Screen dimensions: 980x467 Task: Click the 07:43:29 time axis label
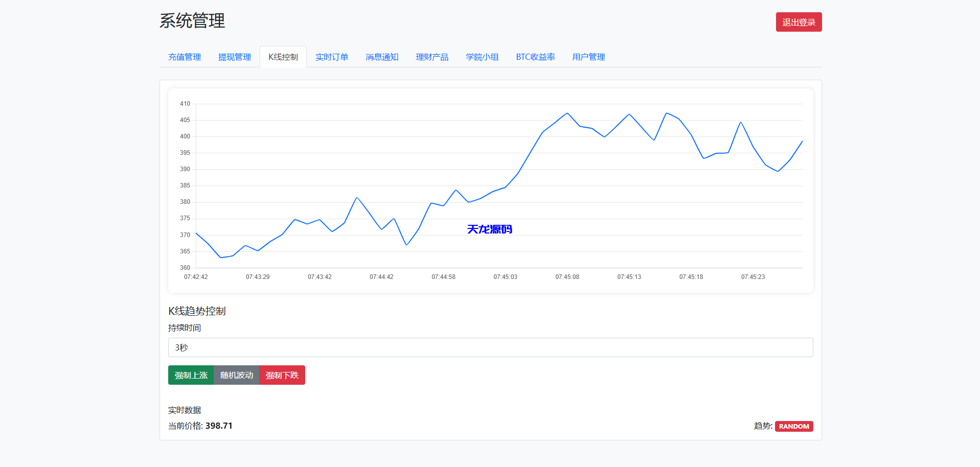coord(258,277)
